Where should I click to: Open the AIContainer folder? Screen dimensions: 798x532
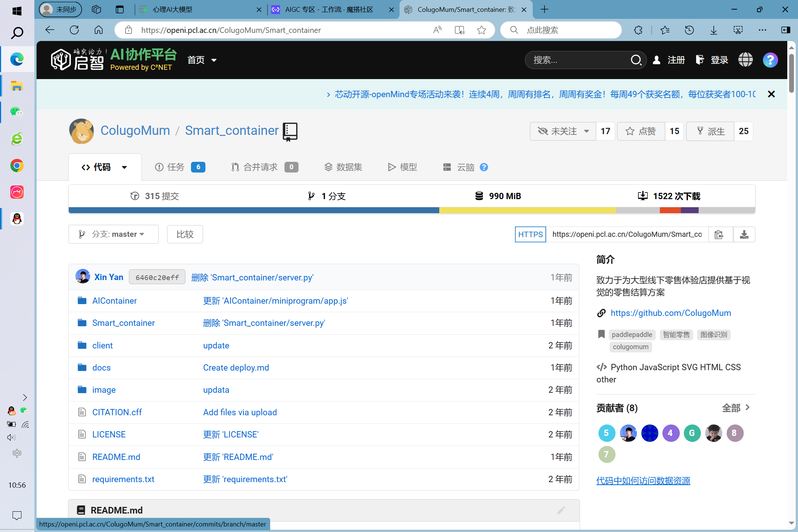tap(114, 301)
